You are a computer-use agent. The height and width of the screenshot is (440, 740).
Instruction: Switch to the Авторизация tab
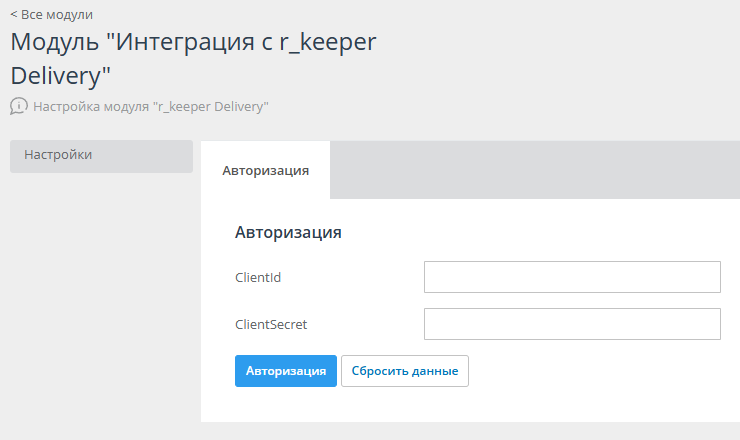point(265,170)
